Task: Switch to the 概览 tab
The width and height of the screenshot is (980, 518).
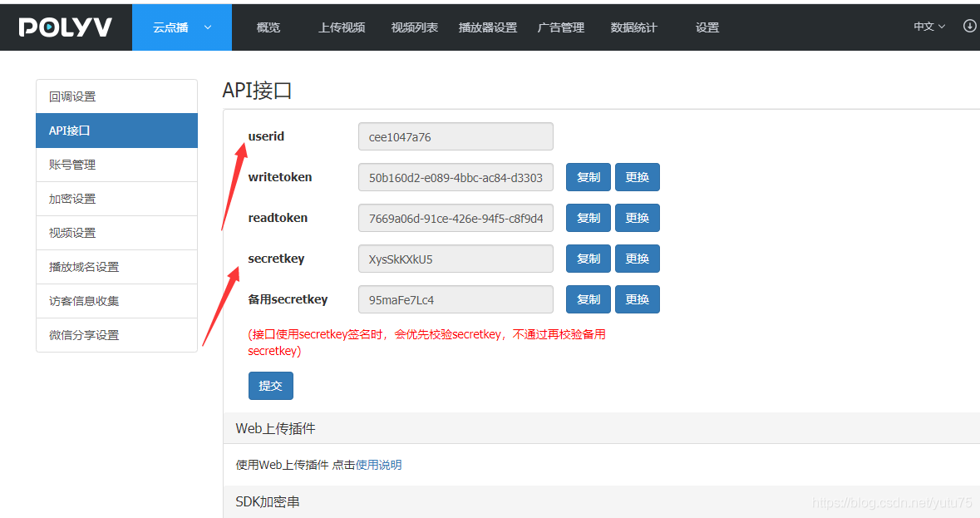Action: [268, 27]
